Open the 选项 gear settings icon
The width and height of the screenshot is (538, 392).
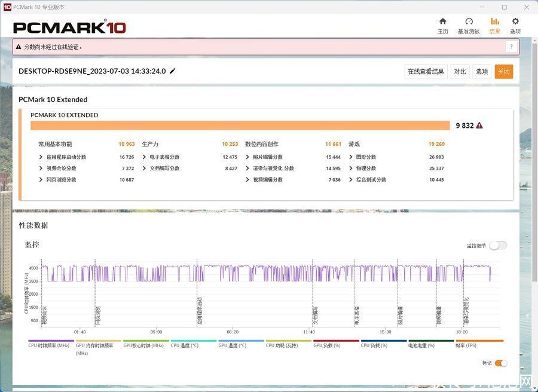pyautogui.click(x=515, y=22)
